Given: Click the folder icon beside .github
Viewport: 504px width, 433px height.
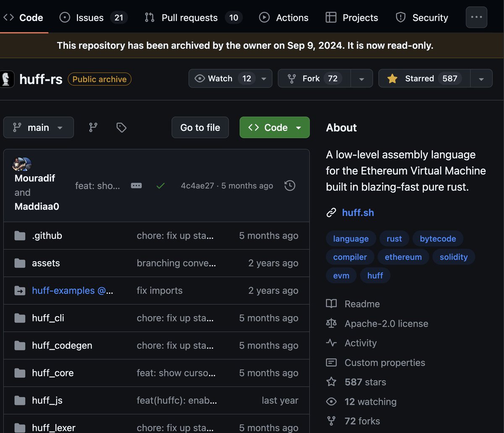Looking at the screenshot, I should click(x=20, y=236).
